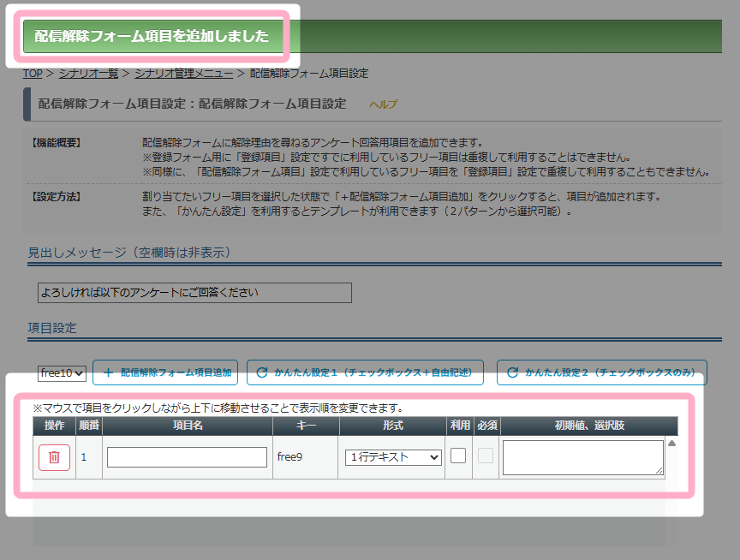Click the 項目名 input for row 1
740x560 pixels.
click(x=187, y=457)
